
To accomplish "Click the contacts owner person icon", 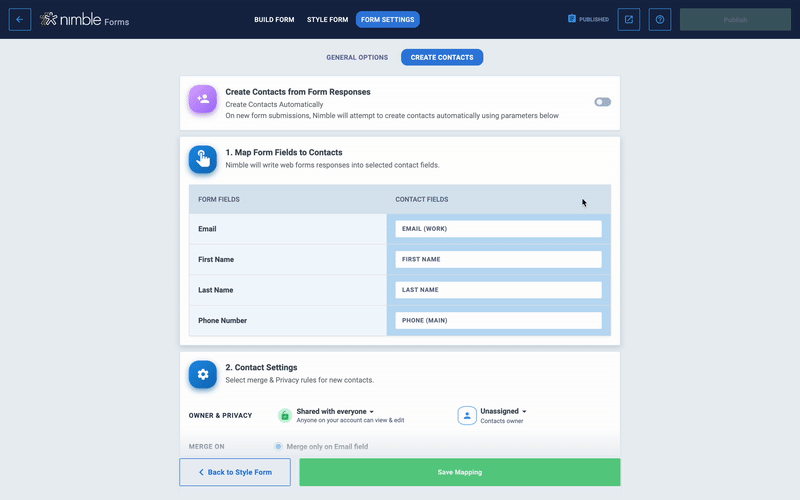I will [467, 415].
